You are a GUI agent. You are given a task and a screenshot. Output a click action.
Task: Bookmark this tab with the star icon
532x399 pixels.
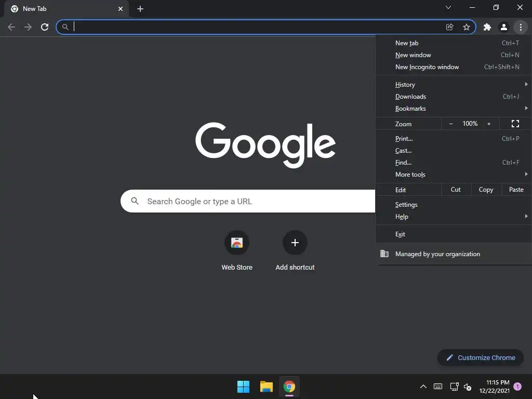click(467, 27)
